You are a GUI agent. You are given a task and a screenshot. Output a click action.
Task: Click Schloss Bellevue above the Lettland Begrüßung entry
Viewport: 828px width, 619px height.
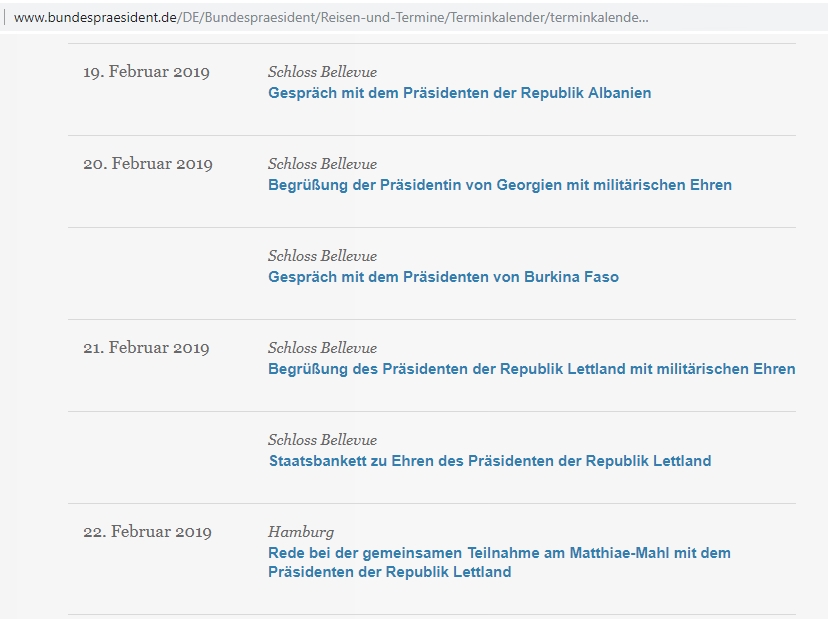coord(322,348)
